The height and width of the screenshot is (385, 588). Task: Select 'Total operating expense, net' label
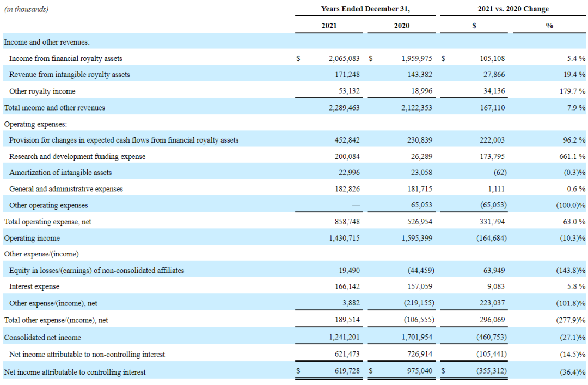pyautogui.click(x=47, y=222)
